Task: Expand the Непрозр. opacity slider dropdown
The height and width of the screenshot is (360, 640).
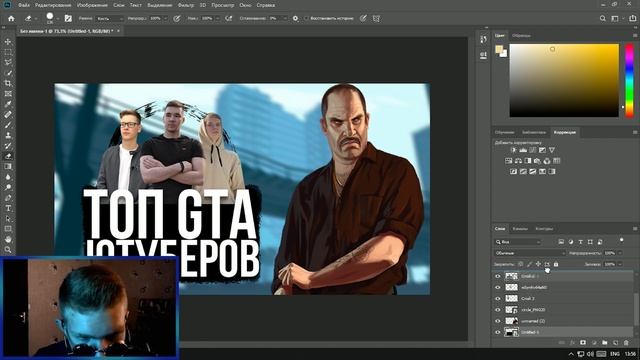Action: pos(165,18)
